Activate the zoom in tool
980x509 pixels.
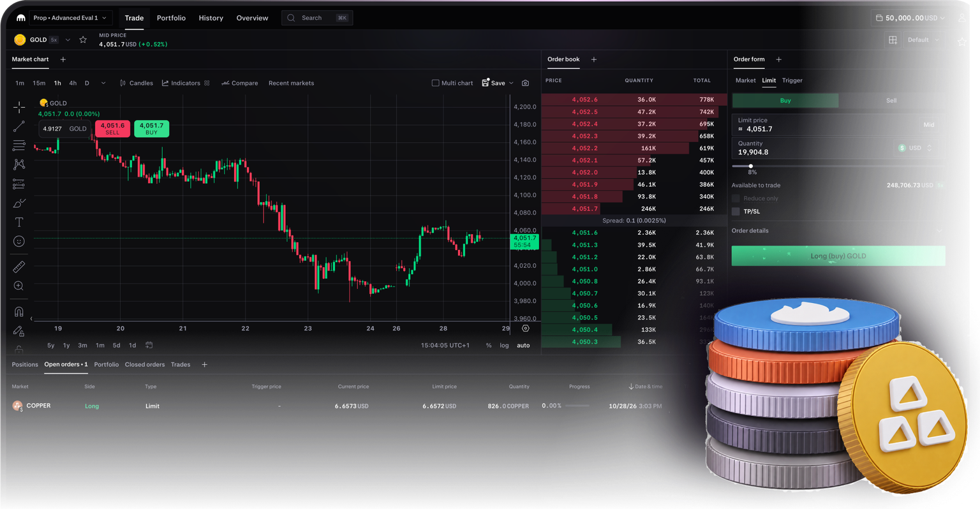coord(19,286)
